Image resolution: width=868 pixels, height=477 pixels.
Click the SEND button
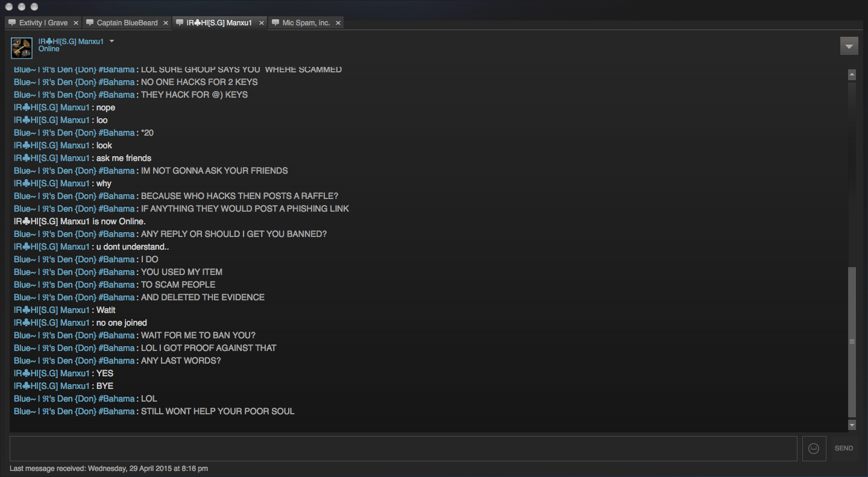844,449
